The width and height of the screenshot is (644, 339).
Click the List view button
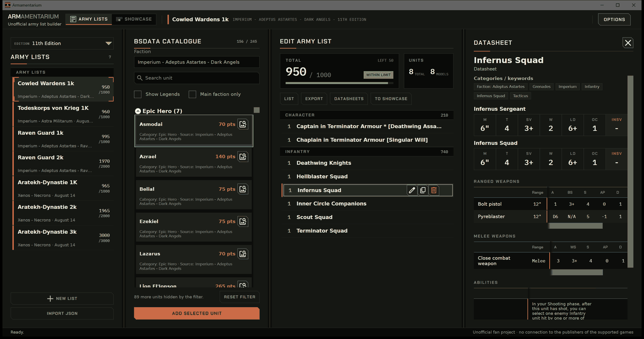289,98
